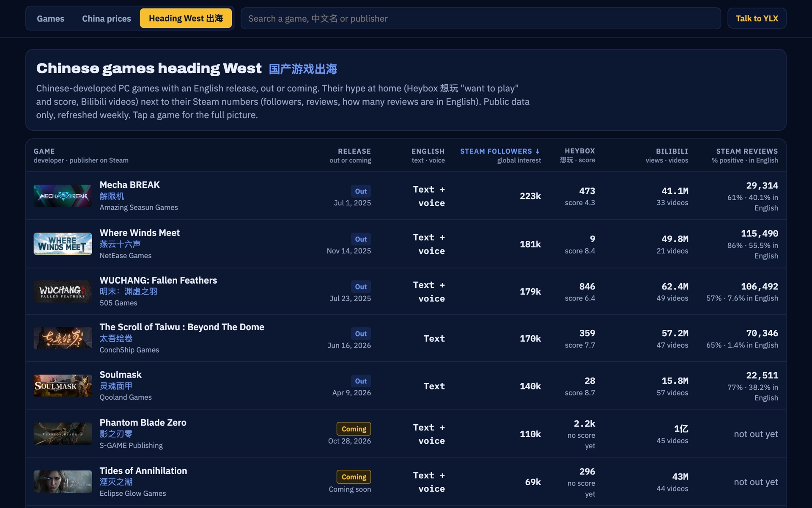The image size is (812, 508).
Task: Click the Game column header
Action: [x=44, y=151]
